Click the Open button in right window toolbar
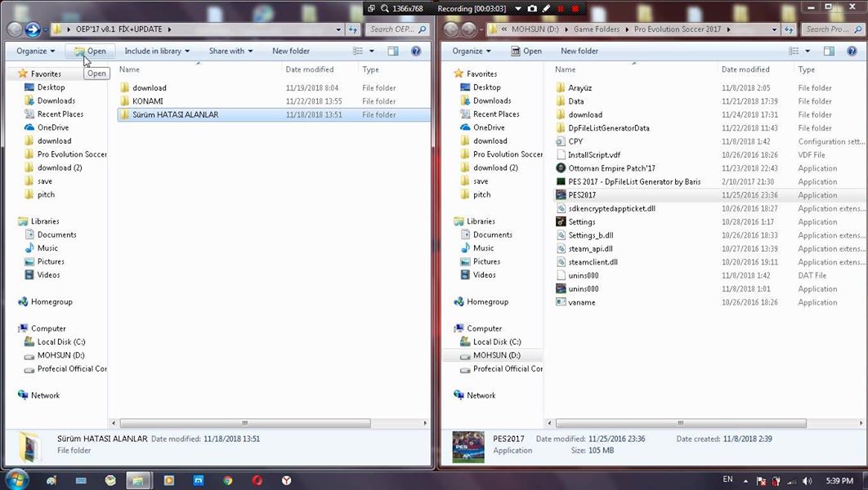Viewport: 868px width, 490px height. pos(526,51)
